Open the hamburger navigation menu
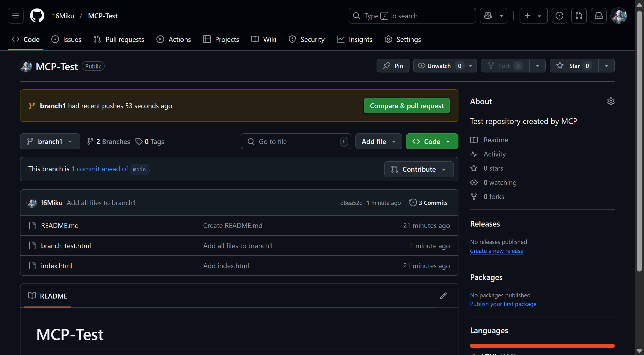Image resolution: width=644 pixels, height=355 pixels. point(16,16)
